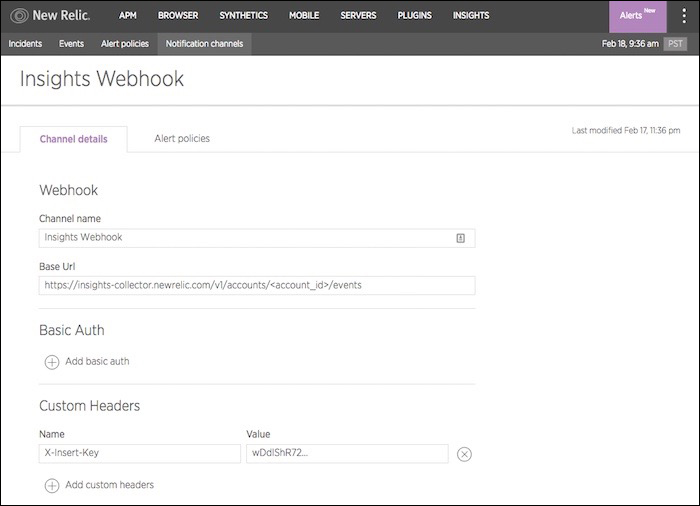The height and width of the screenshot is (506, 700).
Task: Click the New Relic logo
Action: pos(50,16)
